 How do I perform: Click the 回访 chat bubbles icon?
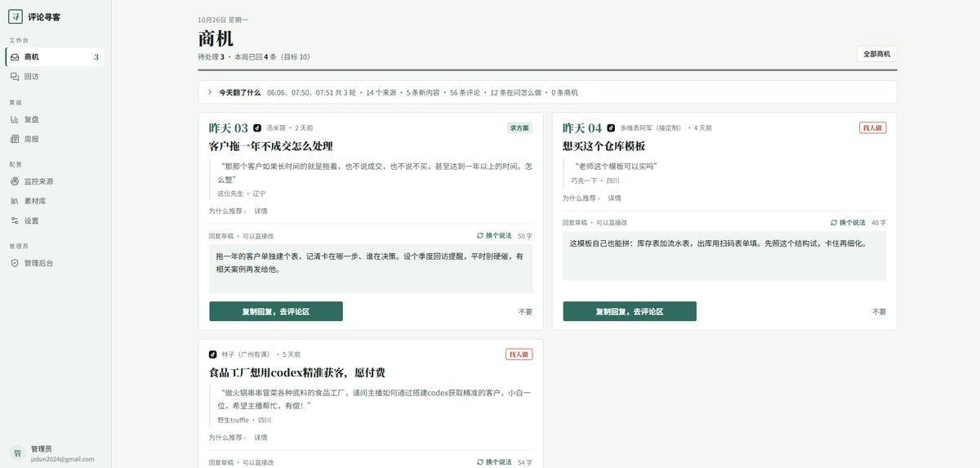(x=15, y=77)
